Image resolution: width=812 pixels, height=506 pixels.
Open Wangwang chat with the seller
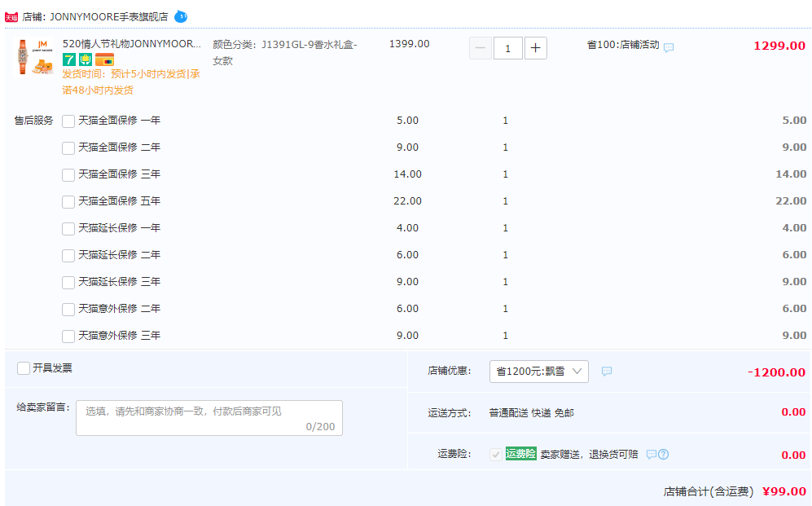click(x=181, y=16)
